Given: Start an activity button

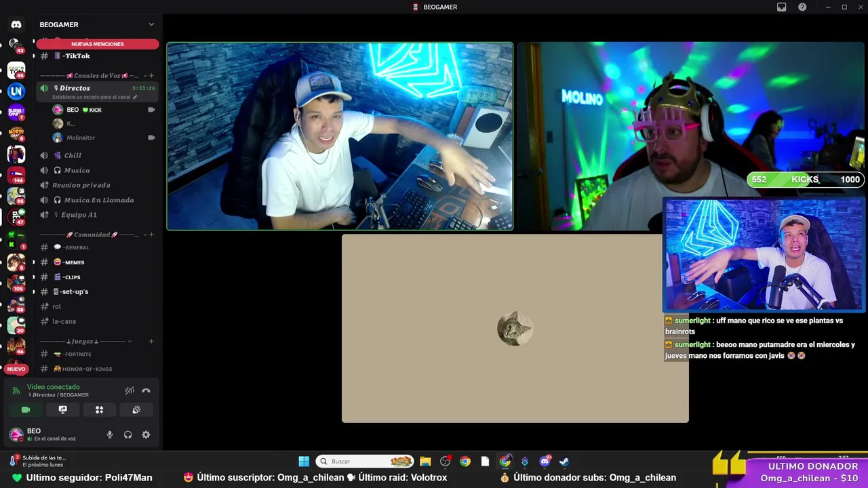Looking at the screenshot, I should point(99,409).
